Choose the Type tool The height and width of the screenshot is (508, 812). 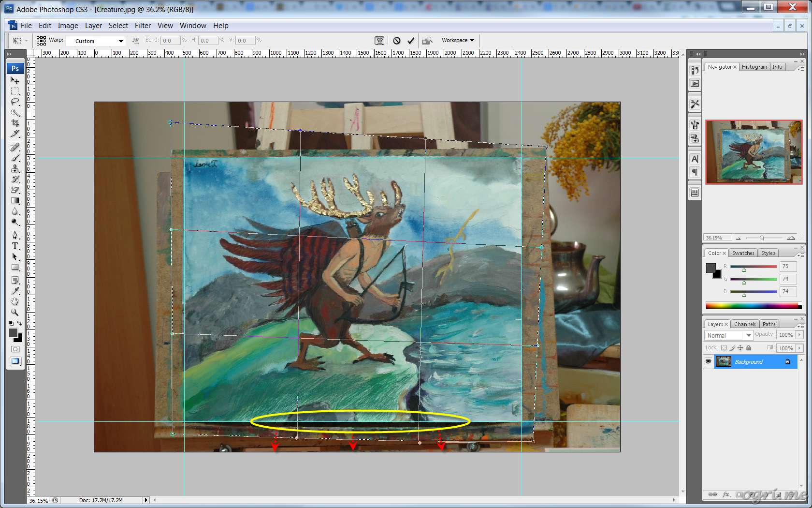tap(15, 246)
